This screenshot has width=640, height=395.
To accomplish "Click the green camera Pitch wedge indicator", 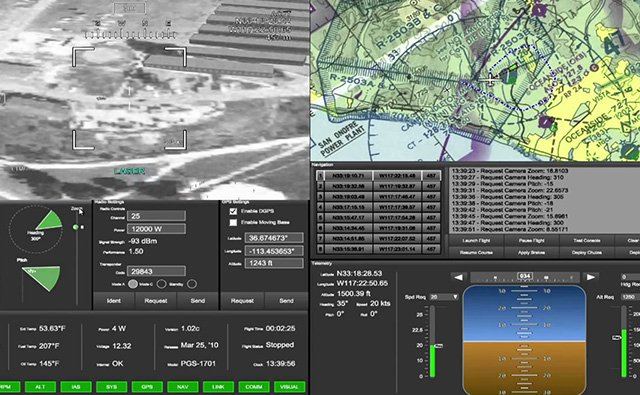I will 41,278.
